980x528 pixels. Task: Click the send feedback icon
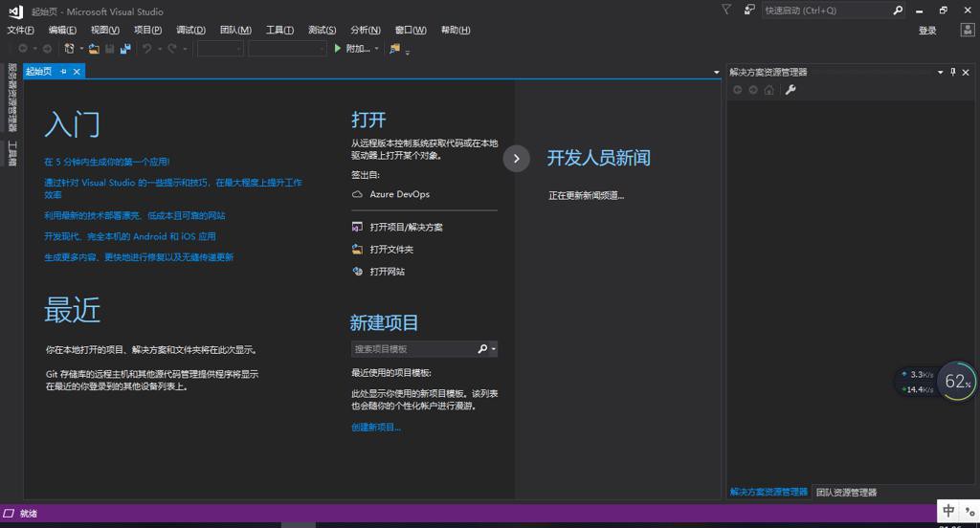coord(749,10)
